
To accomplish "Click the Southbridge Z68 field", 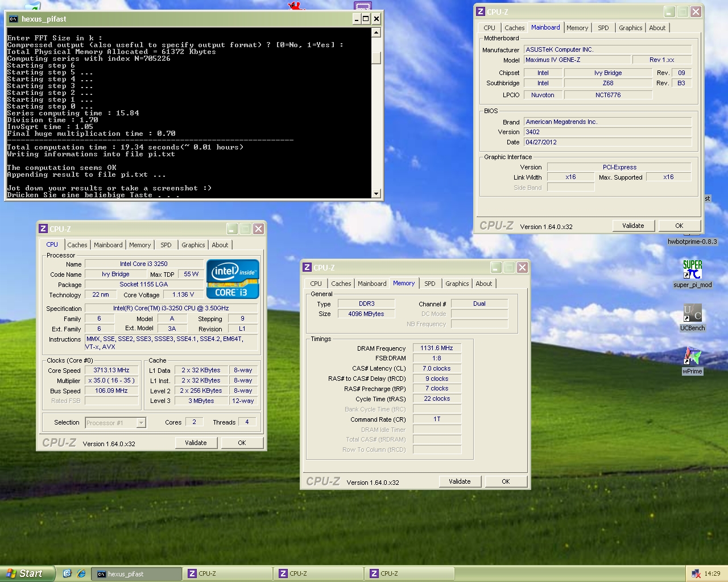I will (x=608, y=83).
